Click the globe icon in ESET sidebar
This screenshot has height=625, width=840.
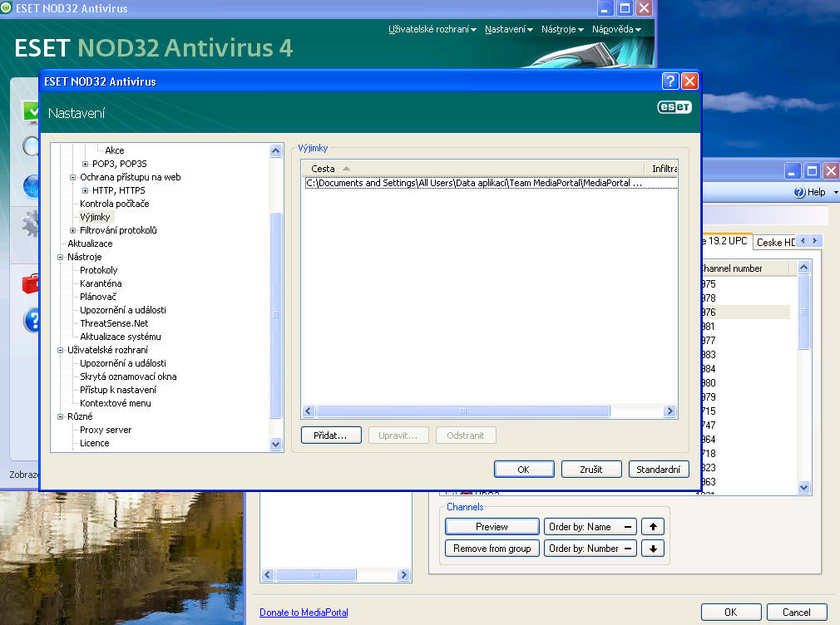coord(31,186)
